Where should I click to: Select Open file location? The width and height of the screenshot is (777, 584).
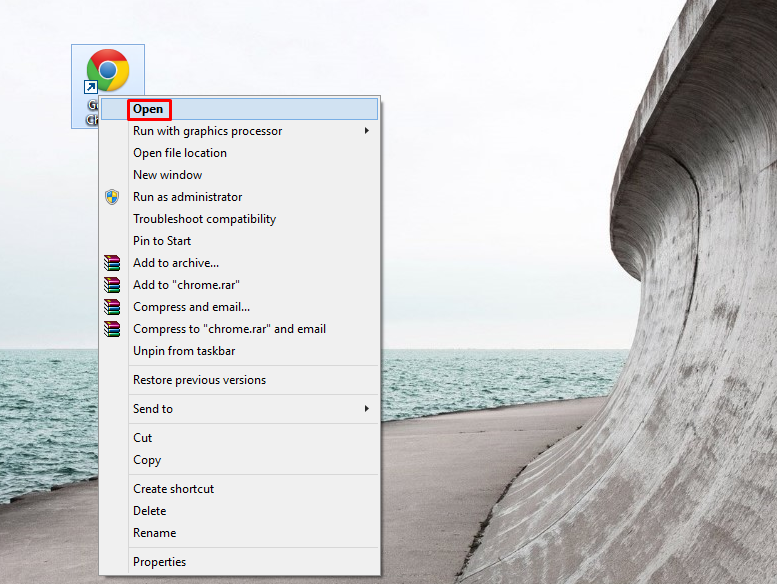(x=180, y=153)
